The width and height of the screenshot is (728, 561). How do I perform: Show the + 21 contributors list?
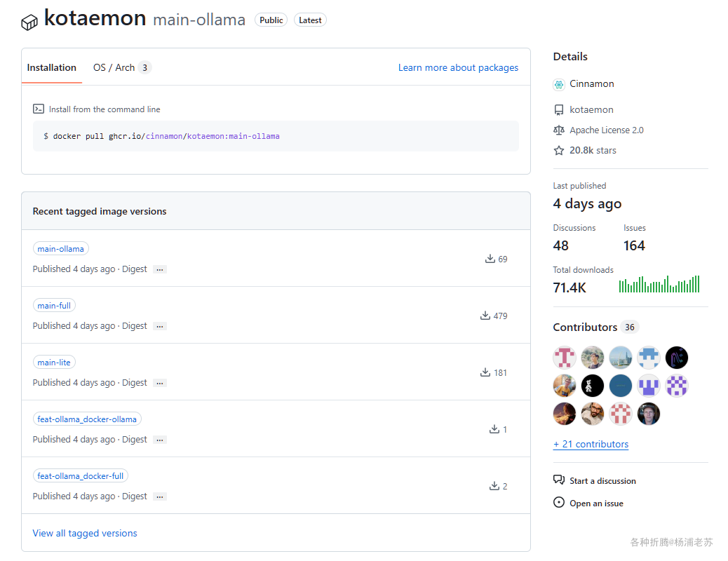(591, 444)
